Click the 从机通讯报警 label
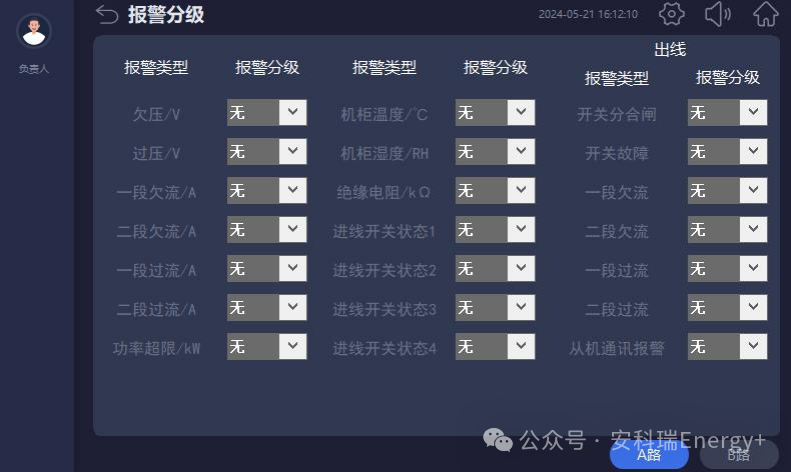 616,348
